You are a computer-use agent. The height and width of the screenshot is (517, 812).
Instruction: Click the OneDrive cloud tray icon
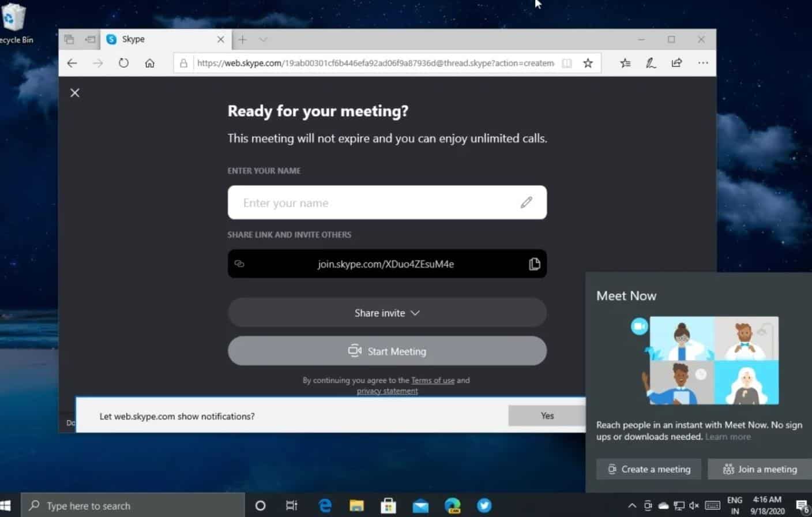(663, 506)
